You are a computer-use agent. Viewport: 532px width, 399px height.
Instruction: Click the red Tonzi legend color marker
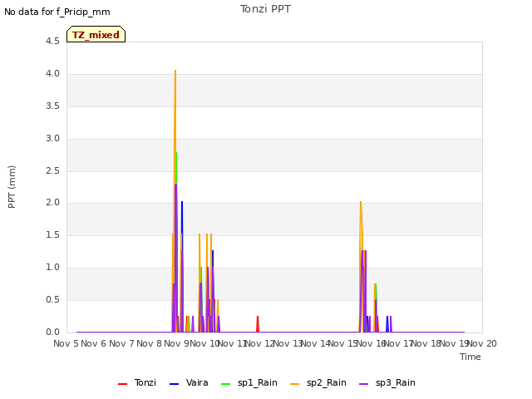pos(122,384)
